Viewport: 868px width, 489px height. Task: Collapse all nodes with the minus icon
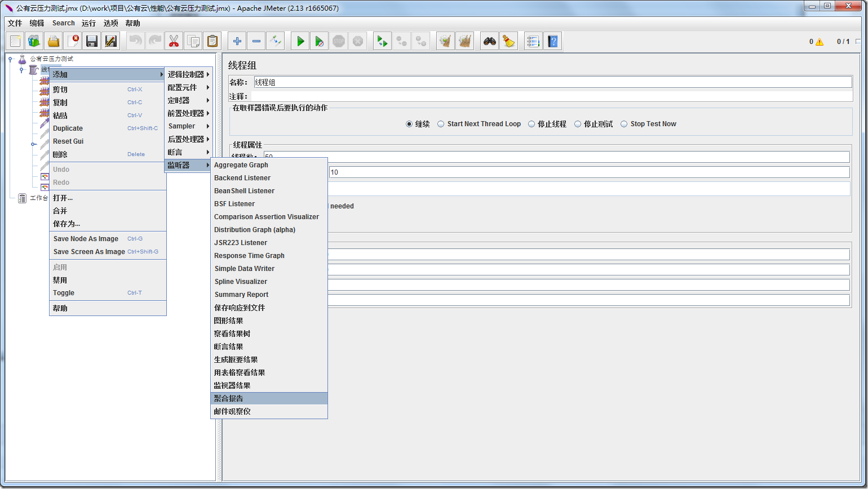coord(256,41)
